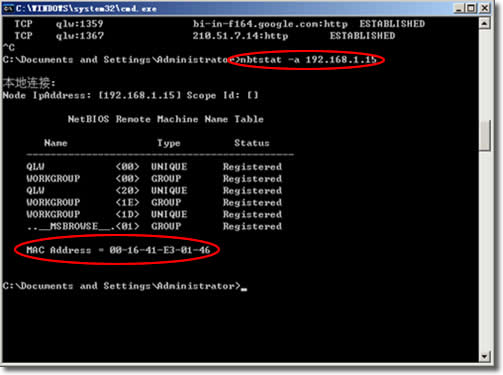The image size is (503, 375).
Task: Close the cmd.exe window
Action: (x=484, y=8)
